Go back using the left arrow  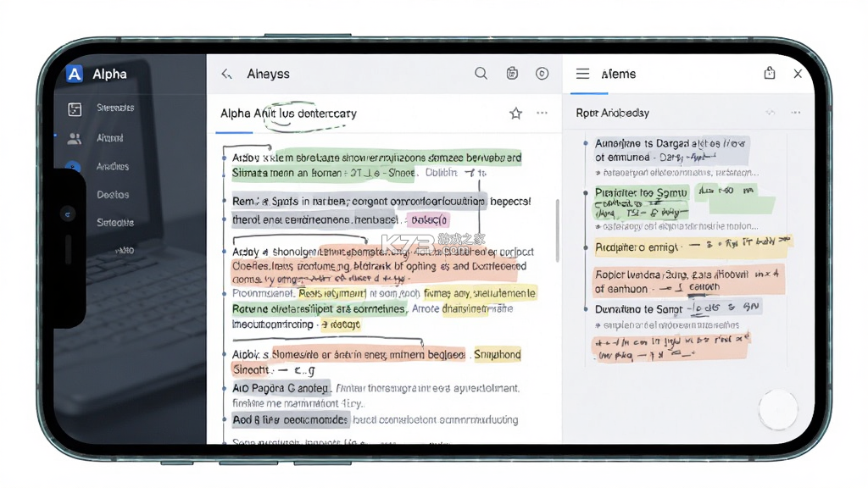226,74
